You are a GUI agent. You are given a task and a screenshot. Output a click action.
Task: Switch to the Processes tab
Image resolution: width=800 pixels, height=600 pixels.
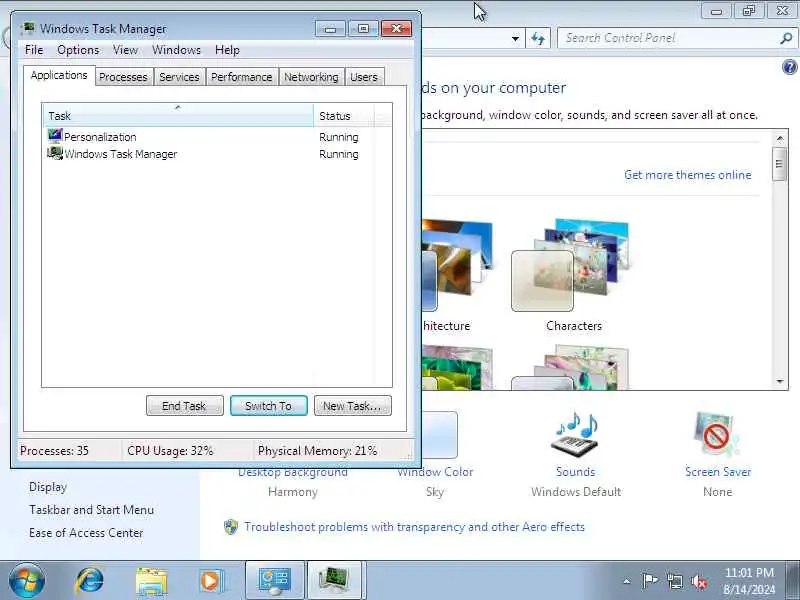[123, 77]
